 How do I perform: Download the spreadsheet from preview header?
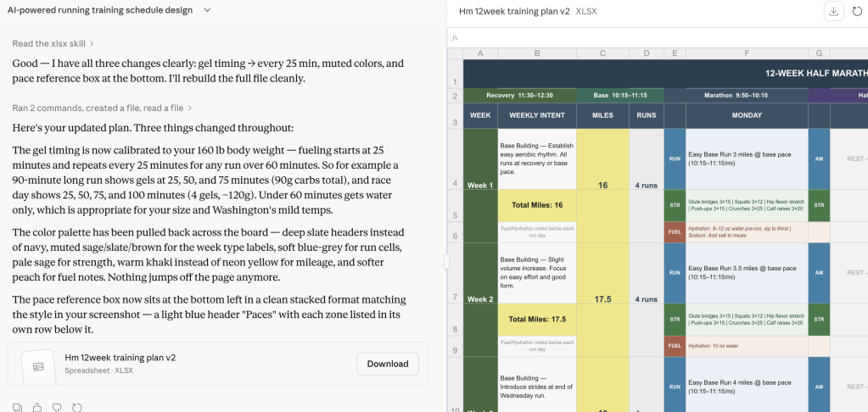coord(833,11)
